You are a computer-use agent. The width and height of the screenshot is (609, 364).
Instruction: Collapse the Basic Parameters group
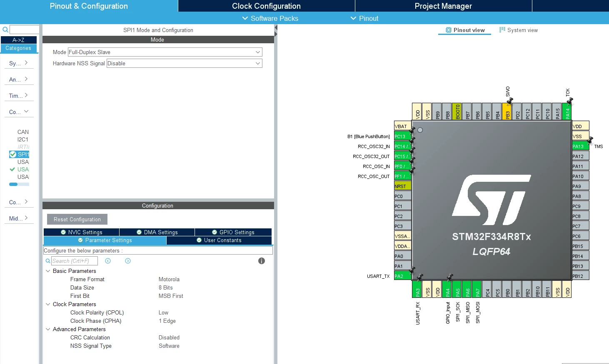point(48,271)
